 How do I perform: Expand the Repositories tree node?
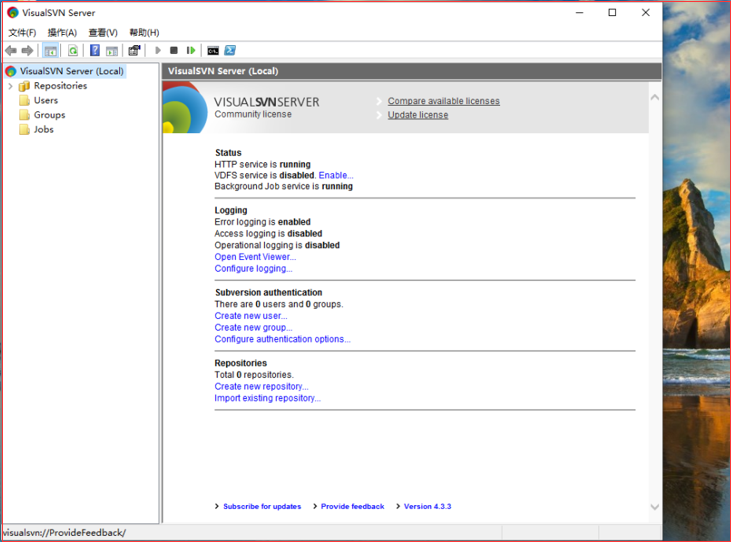coord(10,86)
